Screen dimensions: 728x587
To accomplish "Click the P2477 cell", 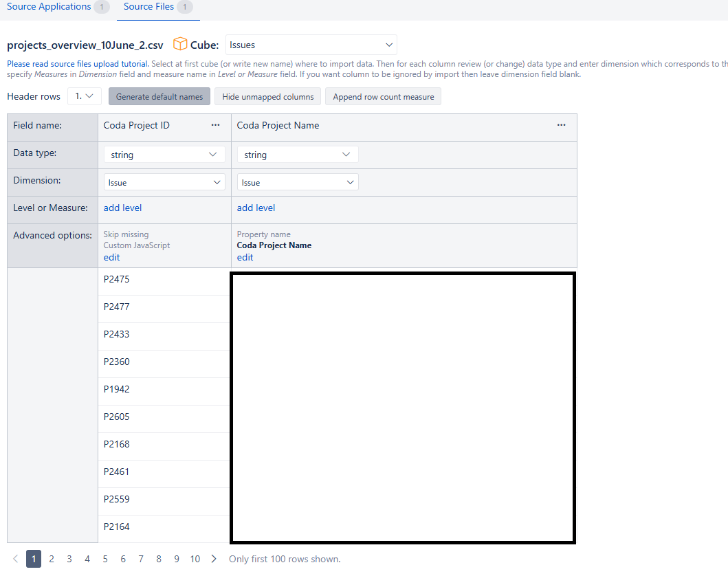I will pyautogui.click(x=164, y=309).
